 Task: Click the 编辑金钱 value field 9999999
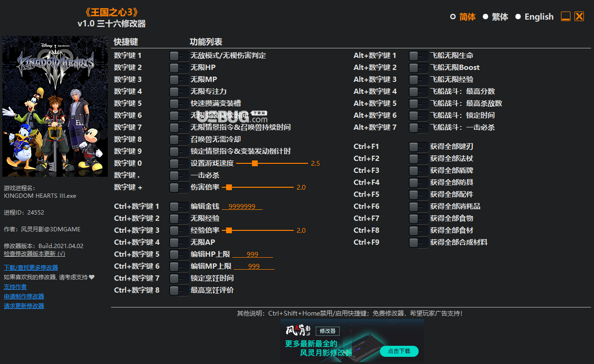pyautogui.click(x=242, y=206)
